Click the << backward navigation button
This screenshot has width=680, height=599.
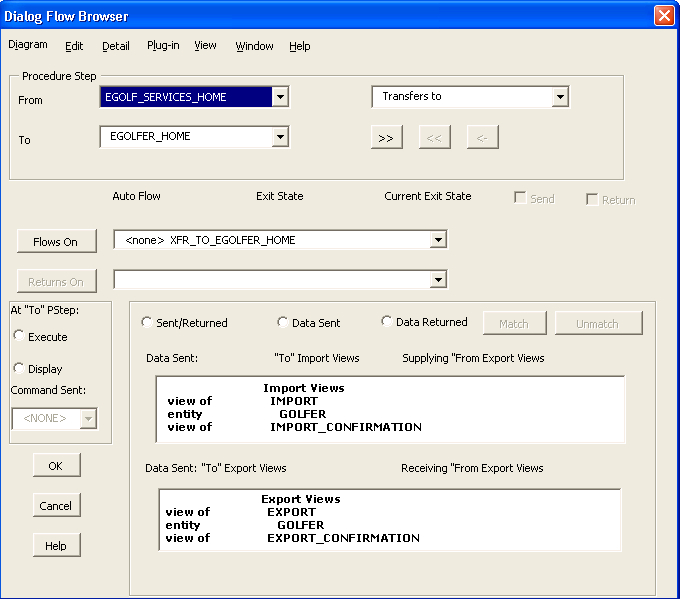coord(434,138)
